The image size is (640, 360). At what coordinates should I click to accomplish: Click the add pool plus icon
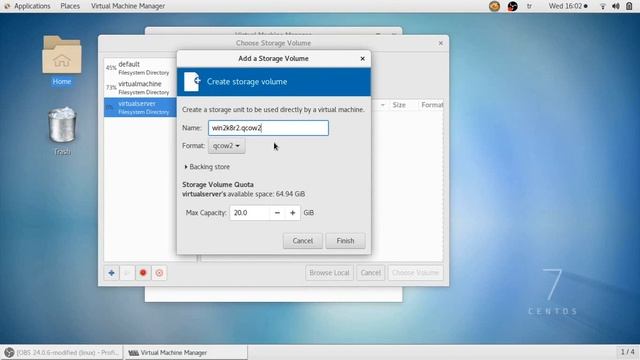point(111,273)
